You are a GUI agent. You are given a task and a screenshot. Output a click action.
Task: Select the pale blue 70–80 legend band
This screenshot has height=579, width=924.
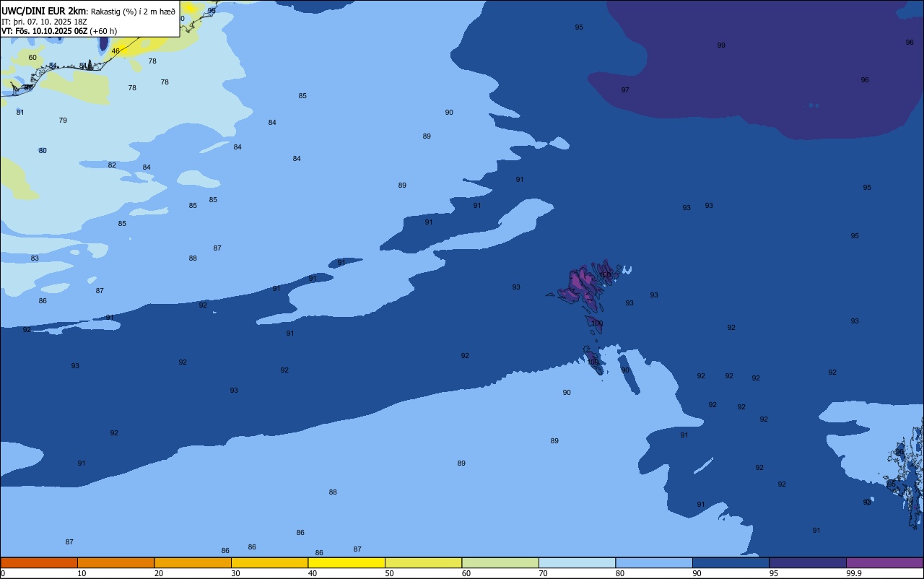coord(577,562)
